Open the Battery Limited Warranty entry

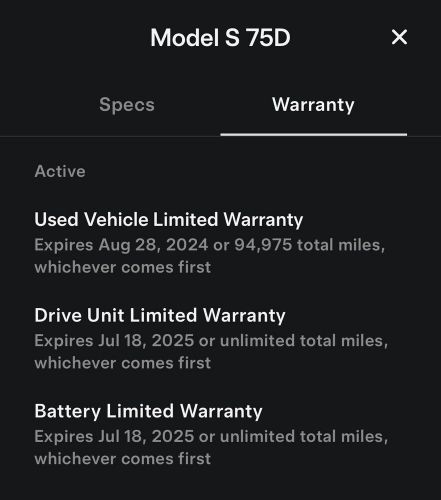point(148,411)
